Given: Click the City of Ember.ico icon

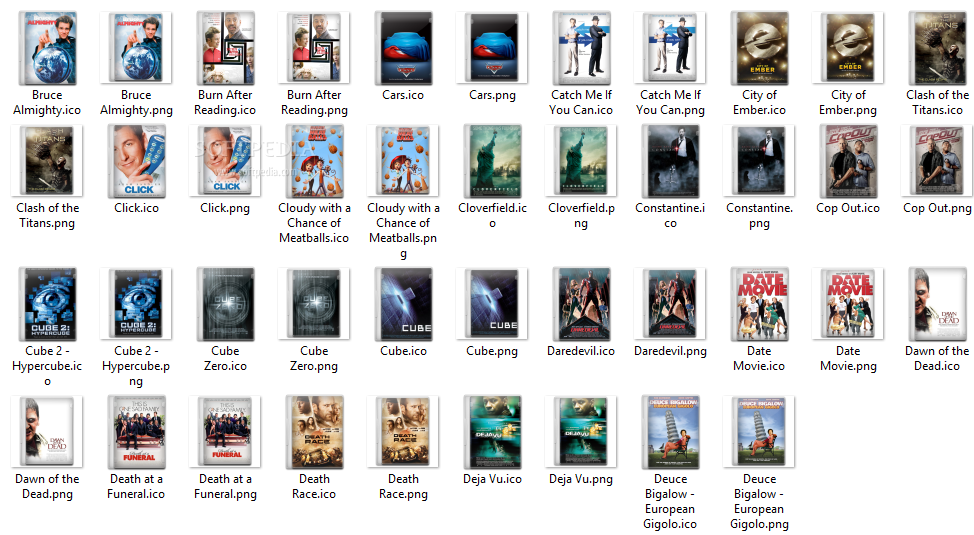Looking at the screenshot, I should (759, 48).
